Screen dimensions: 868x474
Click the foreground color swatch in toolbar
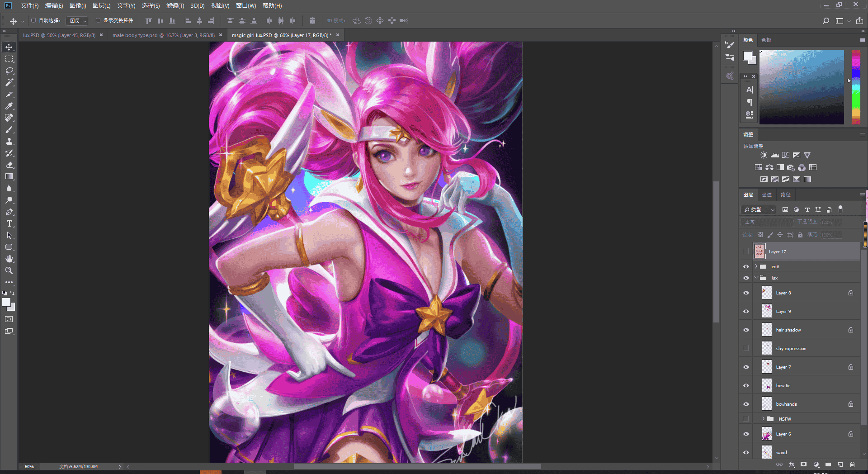click(x=6, y=303)
